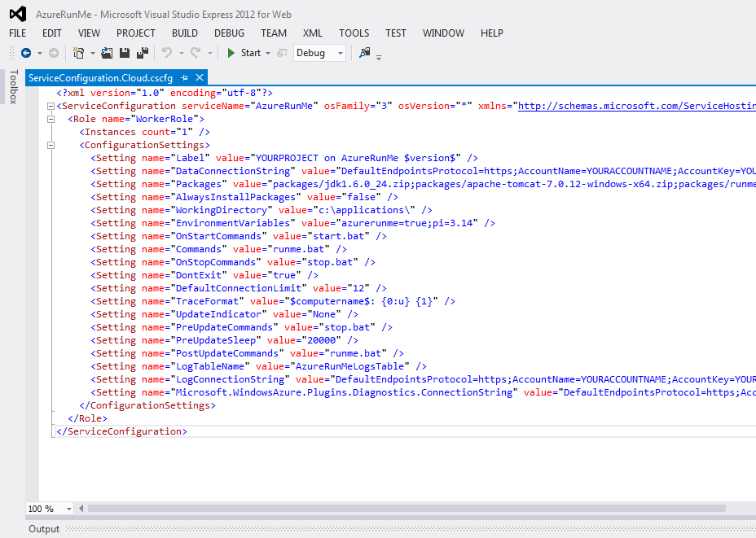Open the TEAM menu
This screenshot has width=756, height=538.
(x=274, y=33)
